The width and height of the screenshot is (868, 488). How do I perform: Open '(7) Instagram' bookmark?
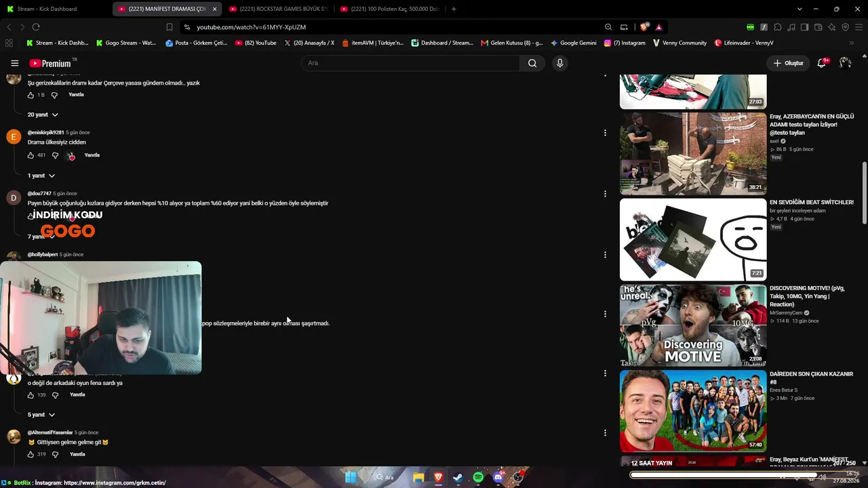click(x=624, y=43)
